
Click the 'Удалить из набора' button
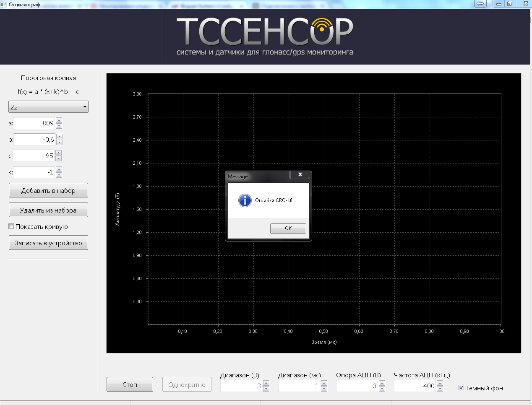click(48, 210)
